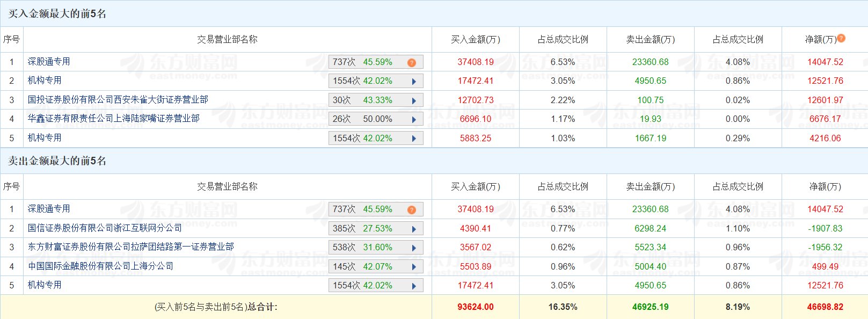Open 深股通专用 link in the buy table
This screenshot has height=319, width=868.
pyautogui.click(x=49, y=62)
